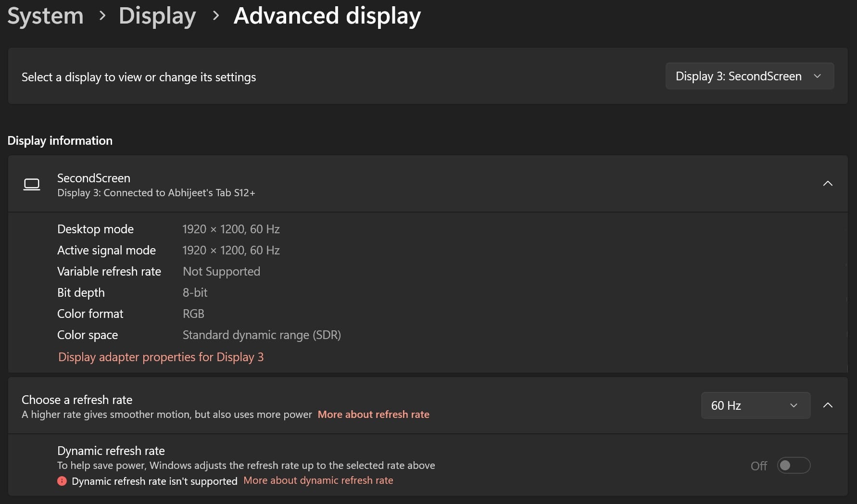This screenshot has height=504, width=857.
Task: Click the red info icon for unsupported warning
Action: click(x=62, y=481)
